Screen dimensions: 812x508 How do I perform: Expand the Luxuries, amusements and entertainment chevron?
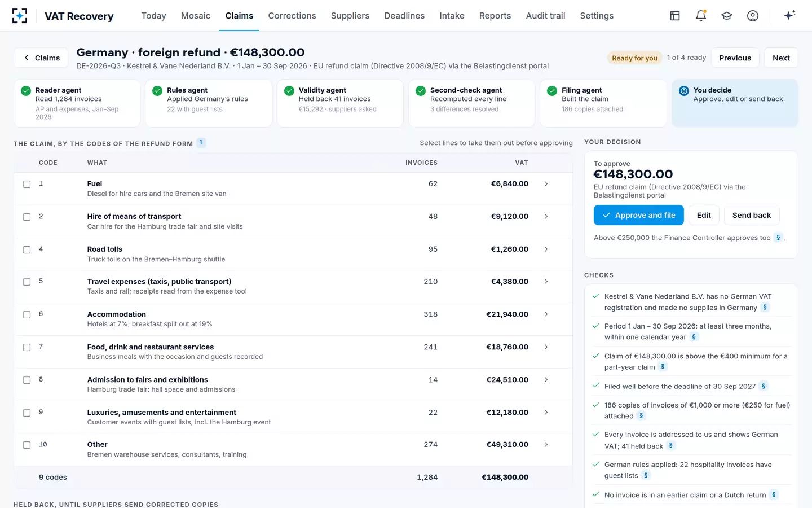click(x=546, y=413)
